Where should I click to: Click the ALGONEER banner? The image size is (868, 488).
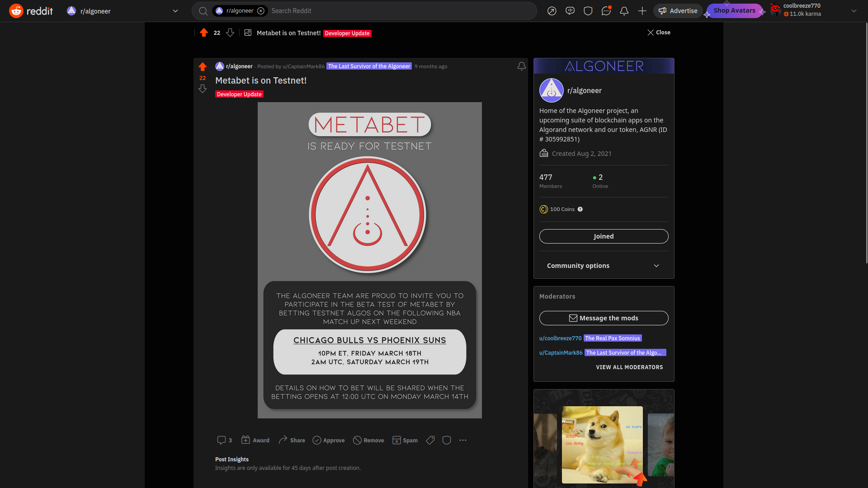click(604, 66)
